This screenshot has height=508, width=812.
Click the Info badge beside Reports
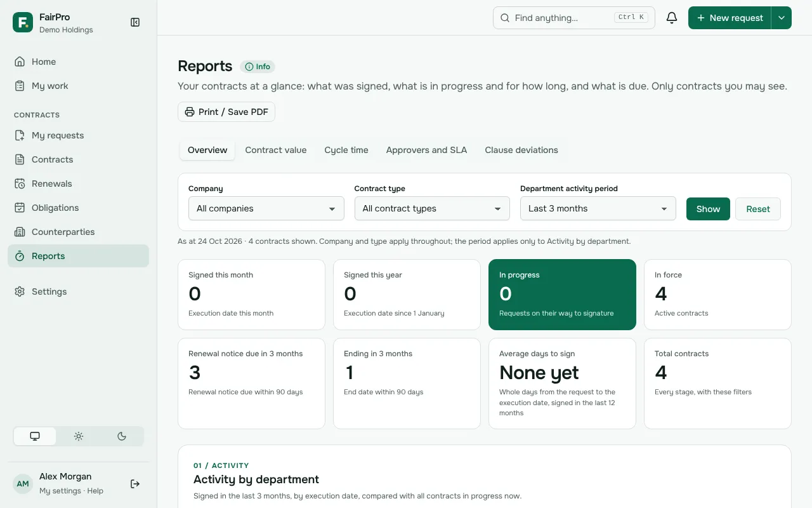pos(258,67)
